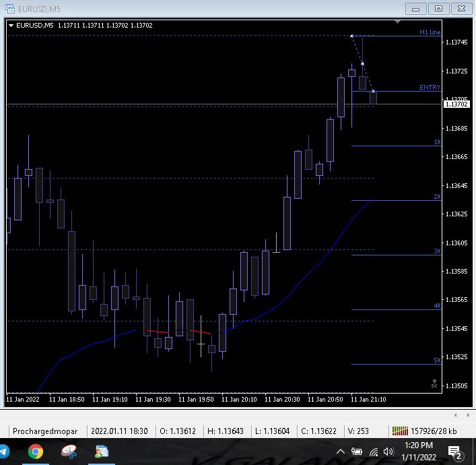
Task: Click the C: 1.13622 status entry
Action: click(x=318, y=431)
